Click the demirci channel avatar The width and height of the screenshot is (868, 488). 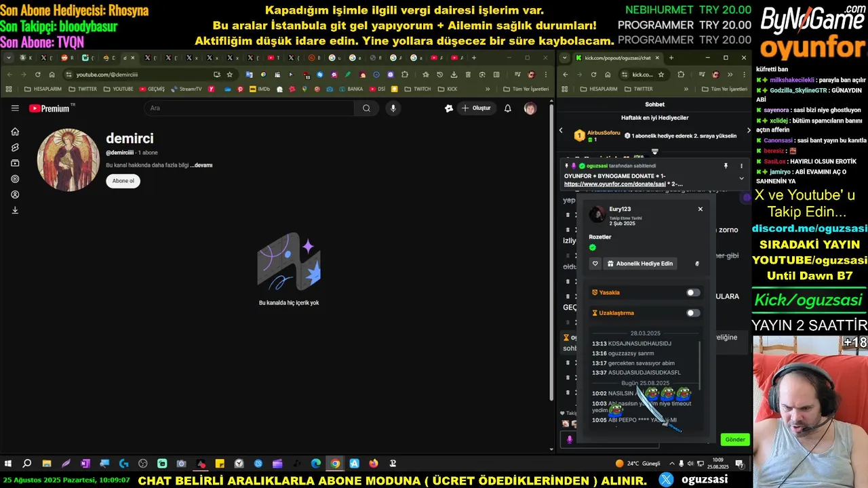tap(68, 160)
